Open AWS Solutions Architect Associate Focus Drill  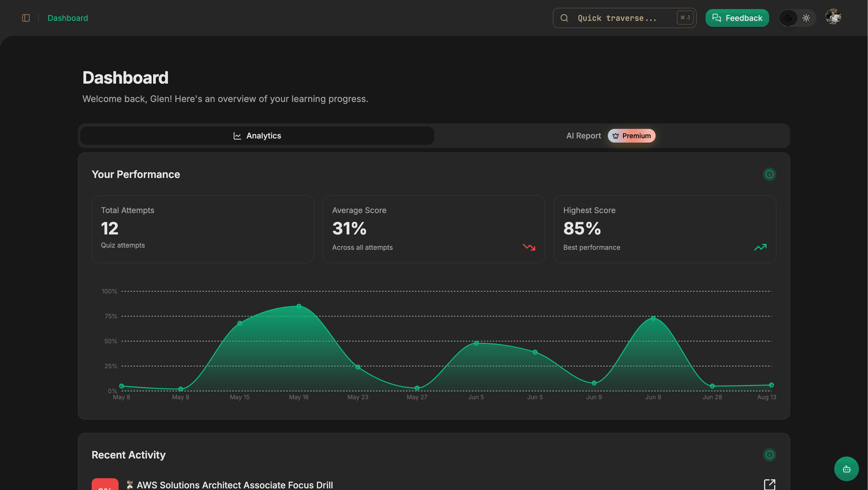pyautogui.click(x=235, y=485)
